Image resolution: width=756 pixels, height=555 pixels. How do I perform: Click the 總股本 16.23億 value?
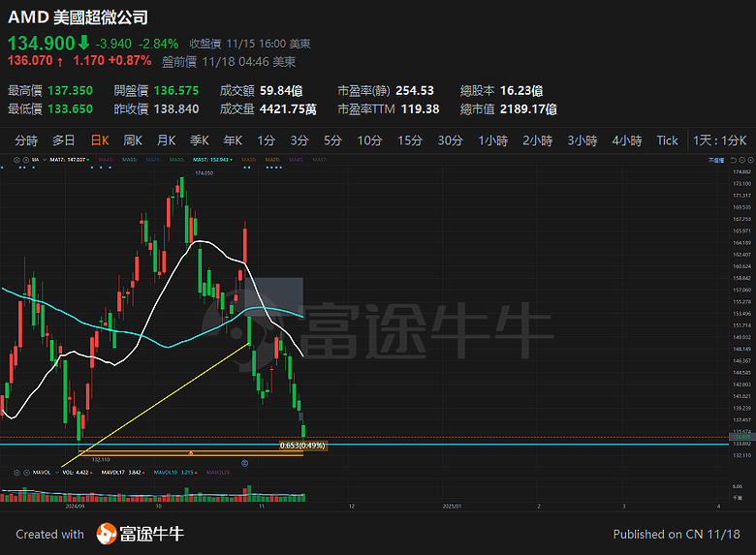click(x=521, y=91)
